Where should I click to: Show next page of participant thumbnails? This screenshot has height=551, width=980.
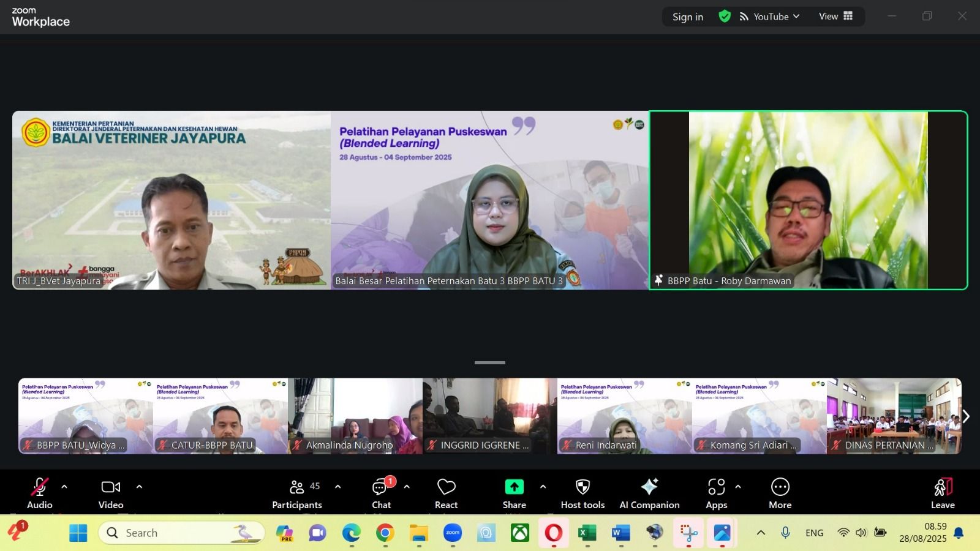click(966, 416)
